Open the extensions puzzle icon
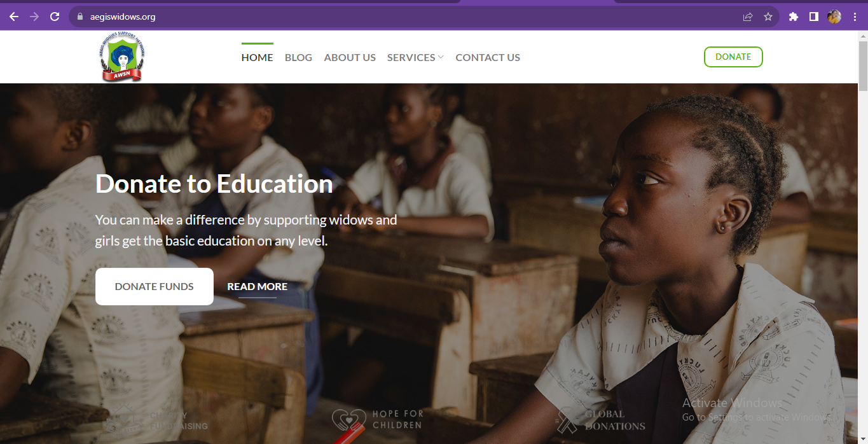 793,17
